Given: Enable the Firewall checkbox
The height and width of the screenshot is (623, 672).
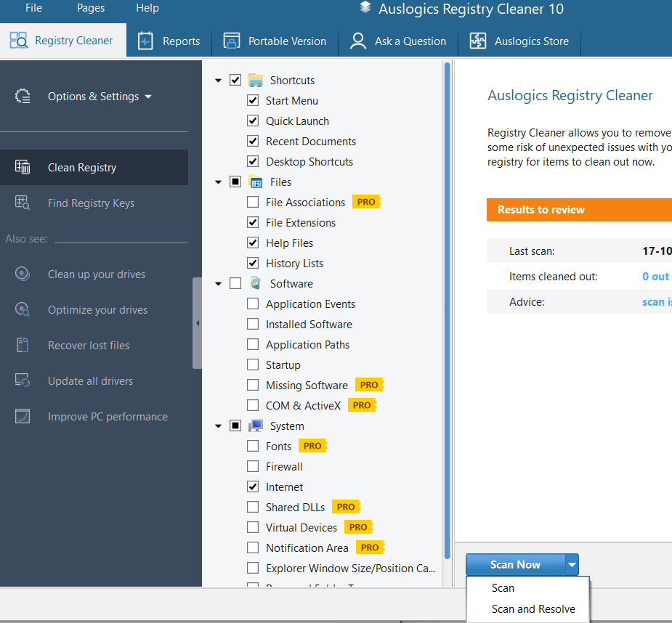Looking at the screenshot, I should tap(253, 466).
